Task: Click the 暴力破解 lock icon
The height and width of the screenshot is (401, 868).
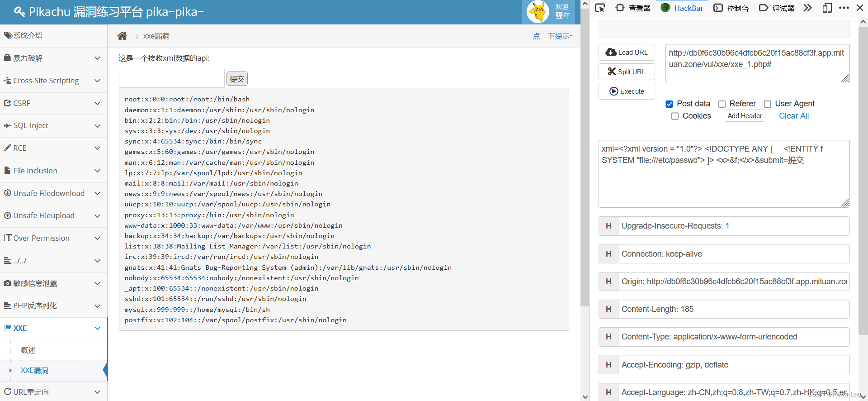Action: 7,57
